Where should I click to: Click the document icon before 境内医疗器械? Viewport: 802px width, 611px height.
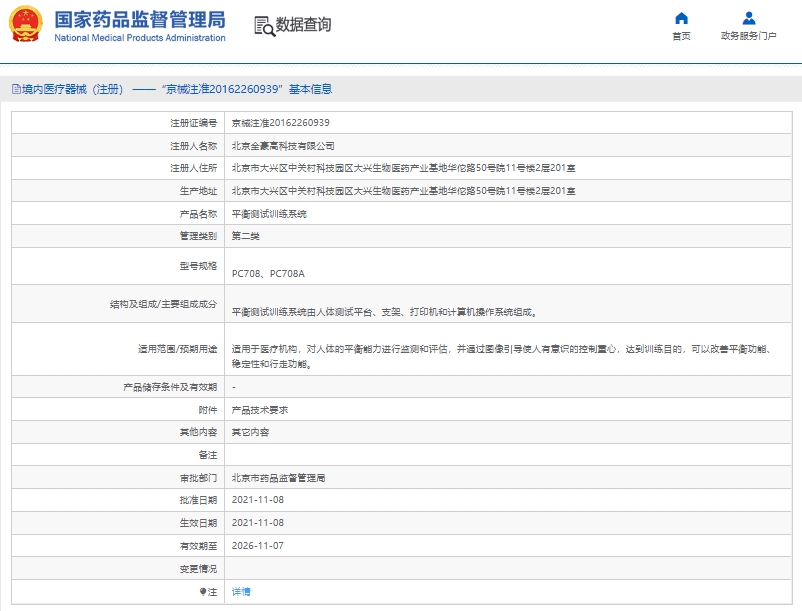coord(16,89)
